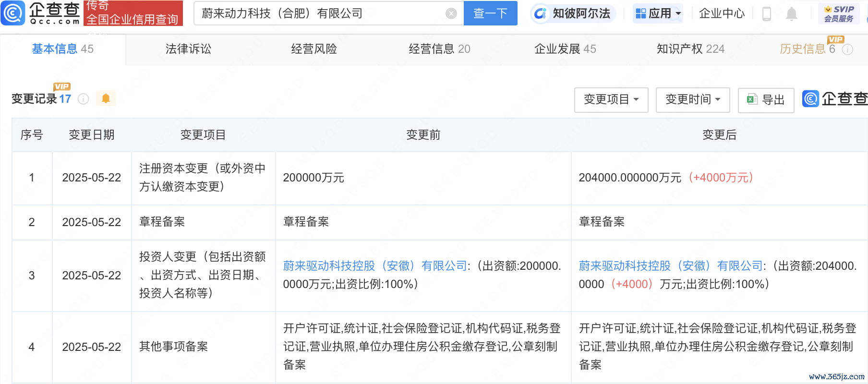Open the 应用 dropdown menu
Image resolution: width=868 pixels, height=384 pixels.
[x=658, y=13]
